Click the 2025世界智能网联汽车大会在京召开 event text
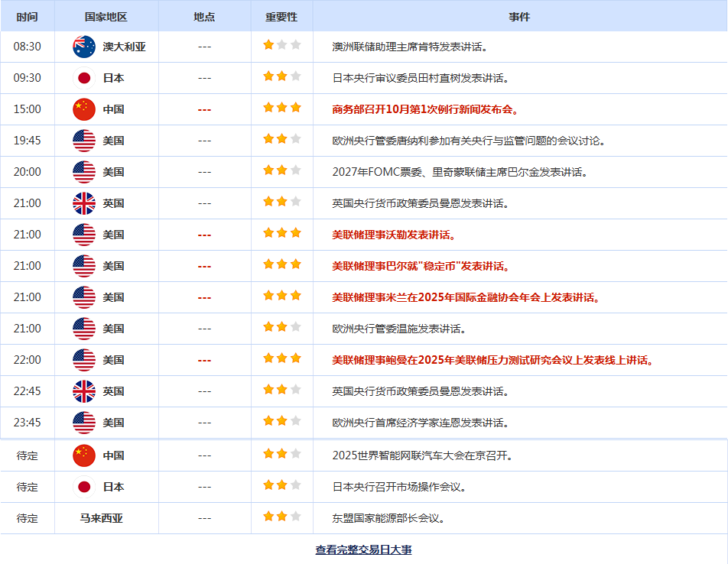728x564 pixels. [x=422, y=455]
